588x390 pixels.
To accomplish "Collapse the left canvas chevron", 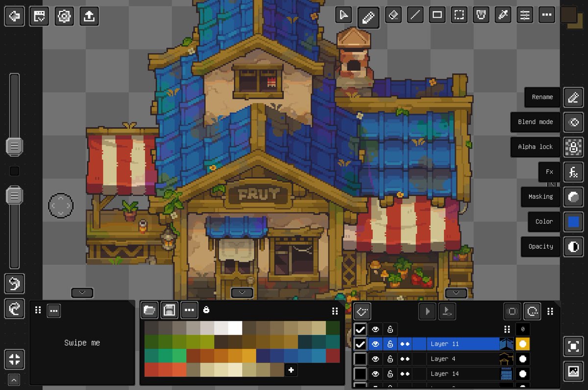I will (82, 292).
